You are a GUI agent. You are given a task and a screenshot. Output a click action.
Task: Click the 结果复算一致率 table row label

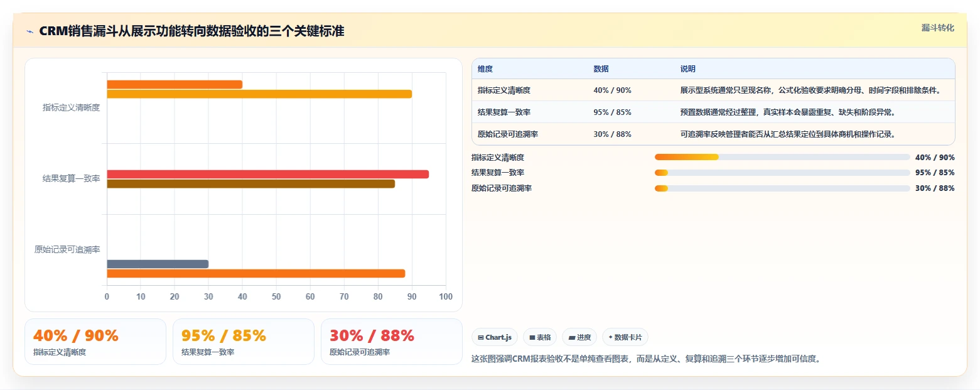[504, 112]
